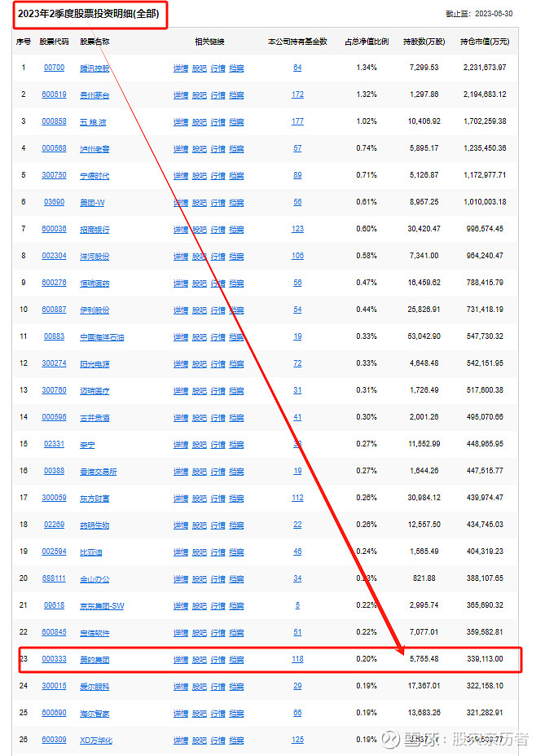This screenshot has height=756, width=545.
Task: Click stock code 000333
Action: coord(54,660)
